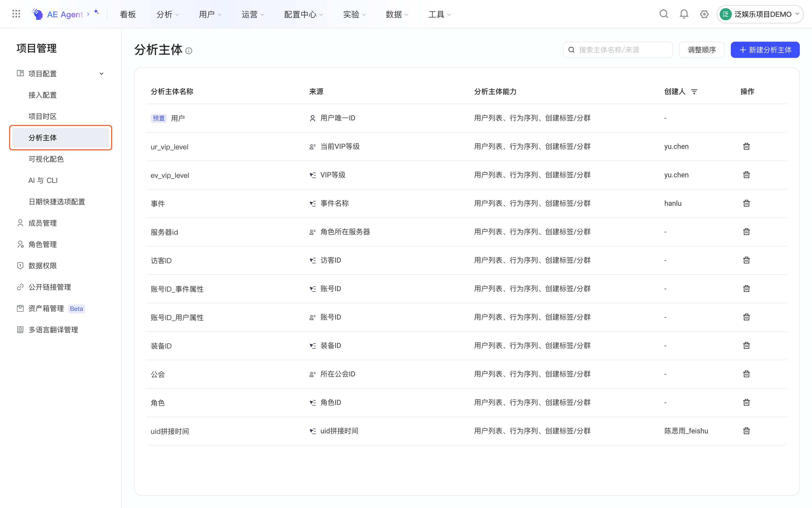The width and height of the screenshot is (812, 508).
Task: Open the 用户 top menu dropdown
Action: point(210,14)
